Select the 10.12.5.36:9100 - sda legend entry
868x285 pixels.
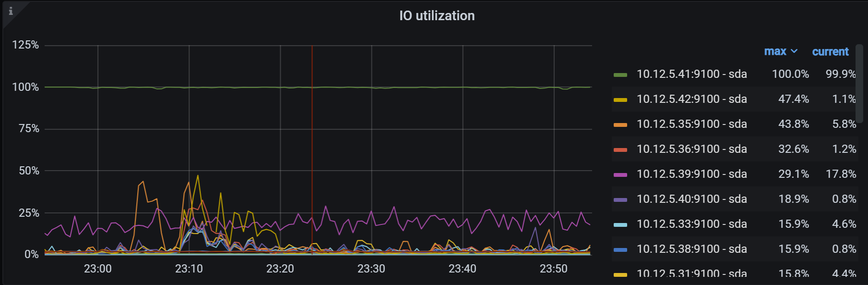[x=691, y=149]
